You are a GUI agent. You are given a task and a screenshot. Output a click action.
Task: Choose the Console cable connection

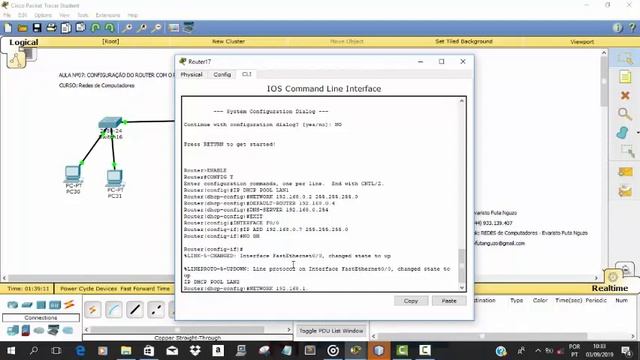click(114, 310)
